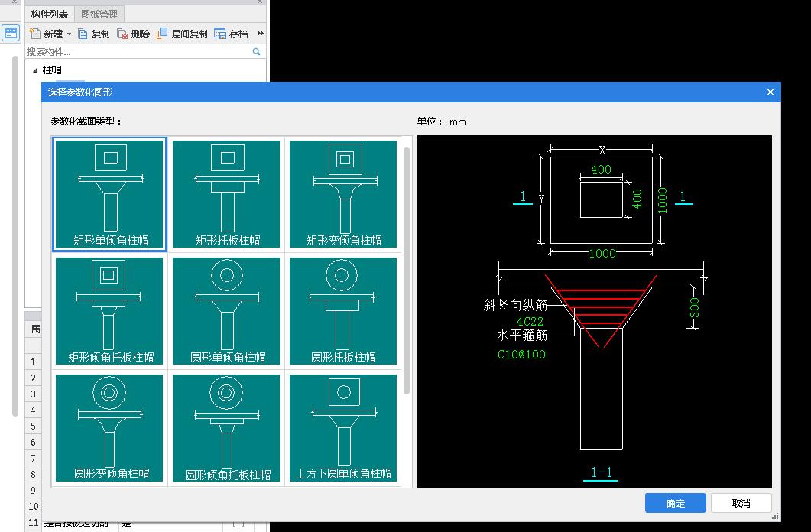Close the component list panel

coord(260,2)
